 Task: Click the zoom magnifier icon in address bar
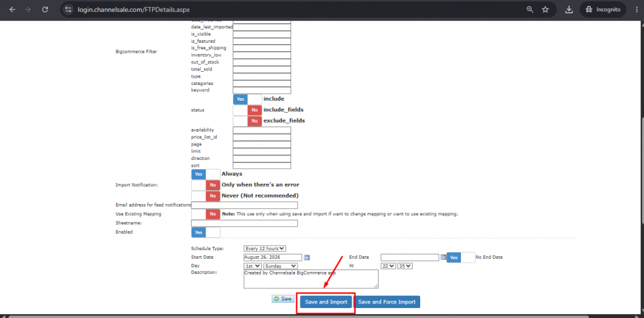[530, 9]
